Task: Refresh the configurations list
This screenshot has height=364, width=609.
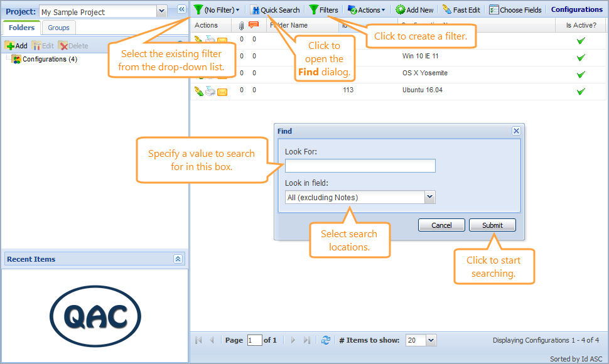Action: click(326, 340)
